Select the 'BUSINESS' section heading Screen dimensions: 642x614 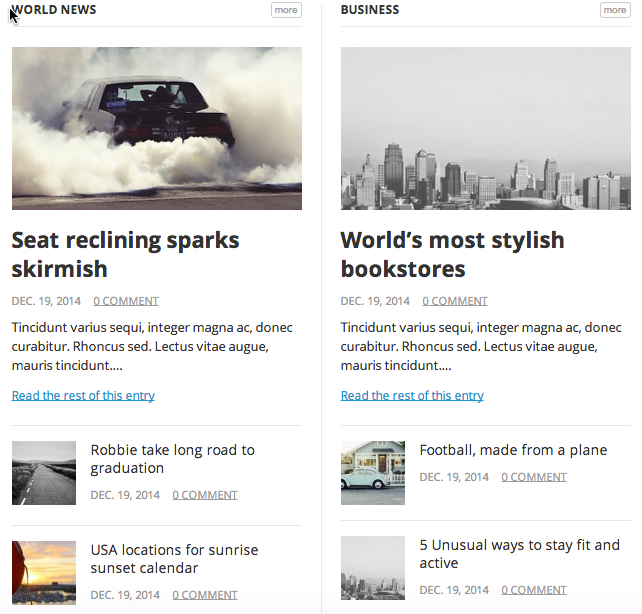tap(370, 10)
